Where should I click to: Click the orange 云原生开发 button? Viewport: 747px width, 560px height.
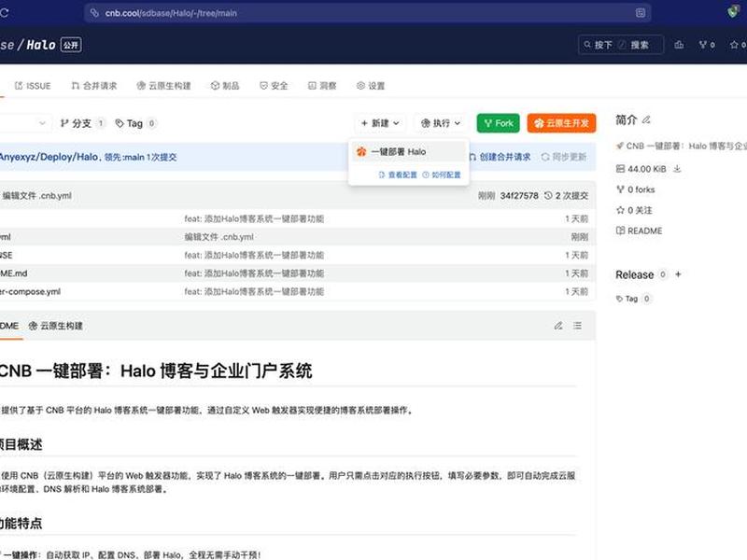click(x=561, y=123)
